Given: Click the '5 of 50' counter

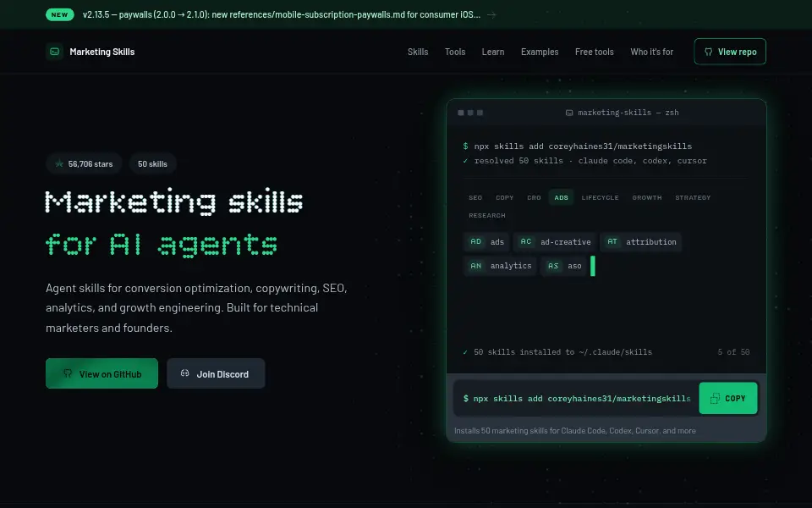Looking at the screenshot, I should [x=733, y=352].
